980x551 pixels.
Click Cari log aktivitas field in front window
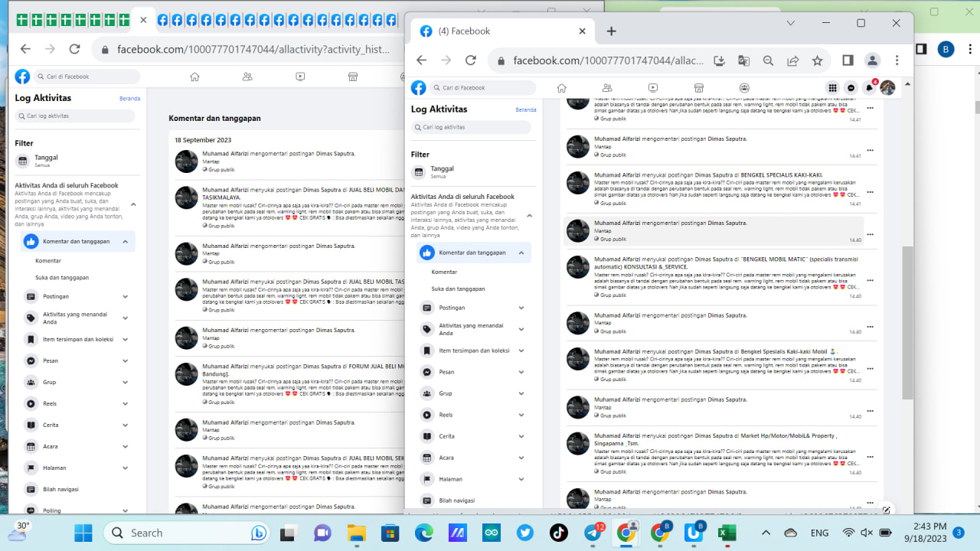pos(471,127)
